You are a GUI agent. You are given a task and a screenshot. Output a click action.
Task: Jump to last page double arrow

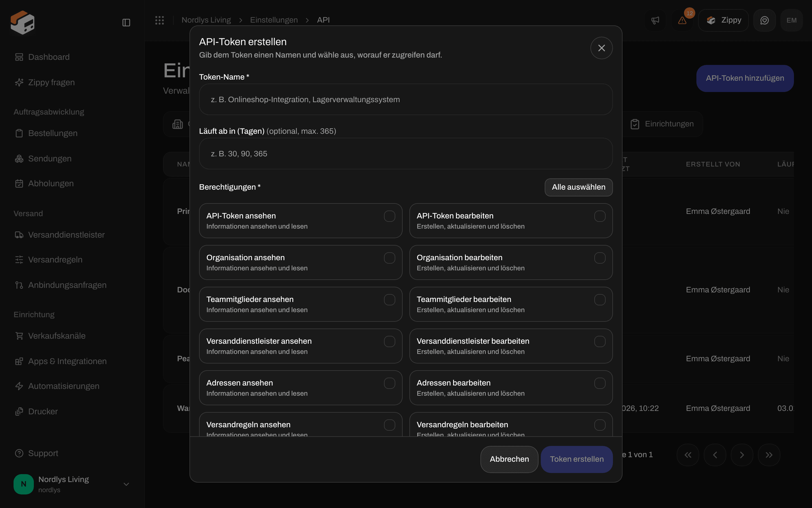pyautogui.click(x=769, y=455)
